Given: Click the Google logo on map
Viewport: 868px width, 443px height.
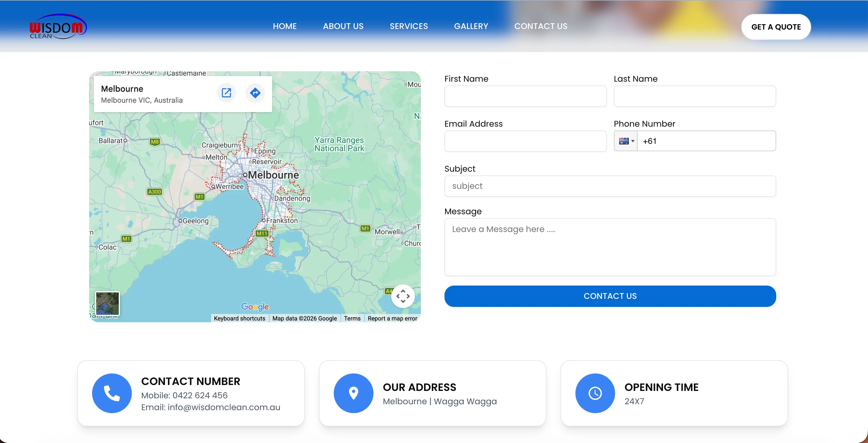Looking at the screenshot, I should (255, 307).
